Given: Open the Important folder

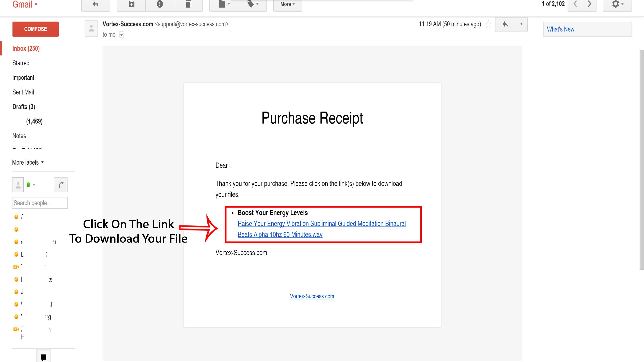Looking at the screenshot, I should pyautogui.click(x=23, y=78).
